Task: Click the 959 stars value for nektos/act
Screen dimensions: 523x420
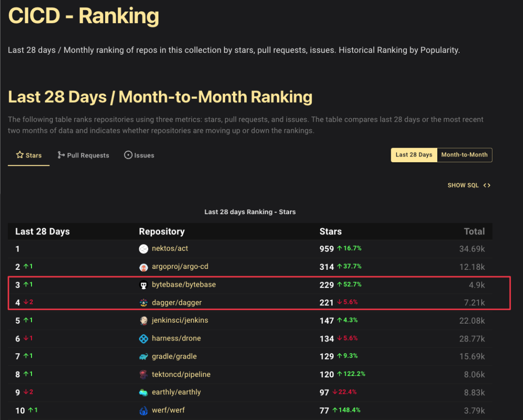Action: point(326,249)
